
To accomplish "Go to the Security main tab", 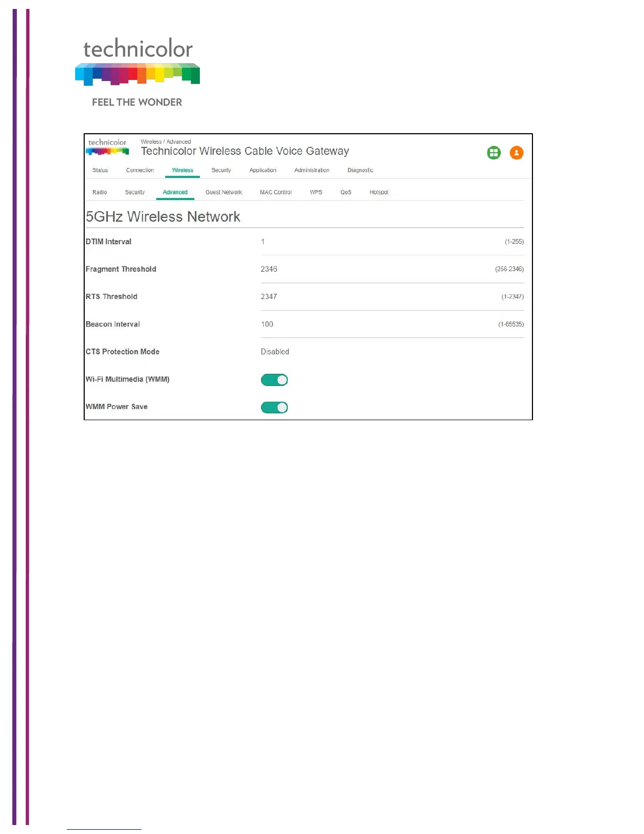I will coord(221,170).
